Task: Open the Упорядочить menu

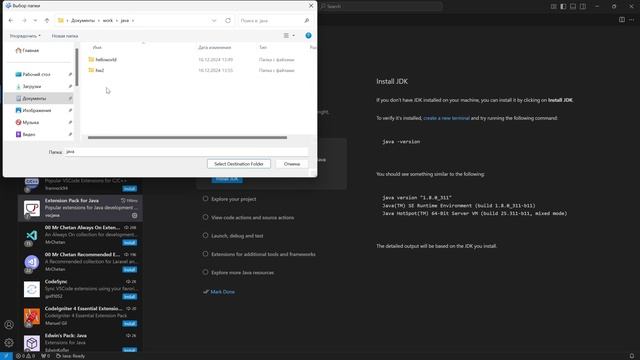Action: coord(25,36)
